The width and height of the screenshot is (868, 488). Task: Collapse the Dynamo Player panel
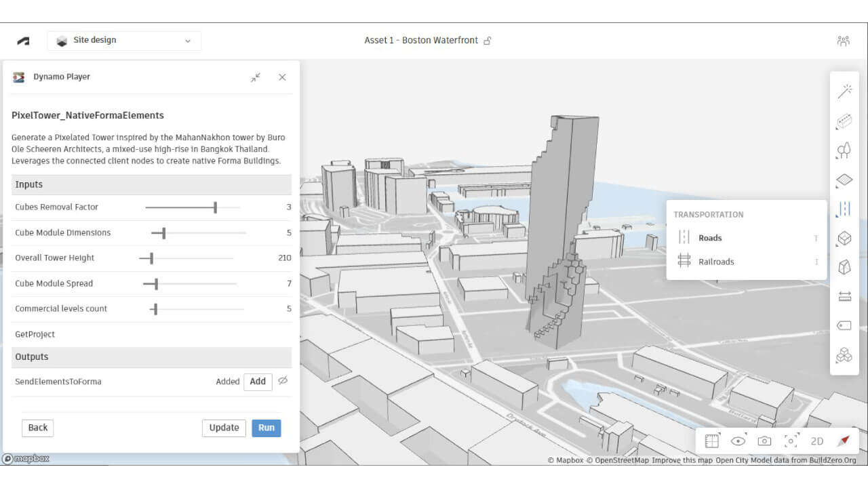coord(256,77)
